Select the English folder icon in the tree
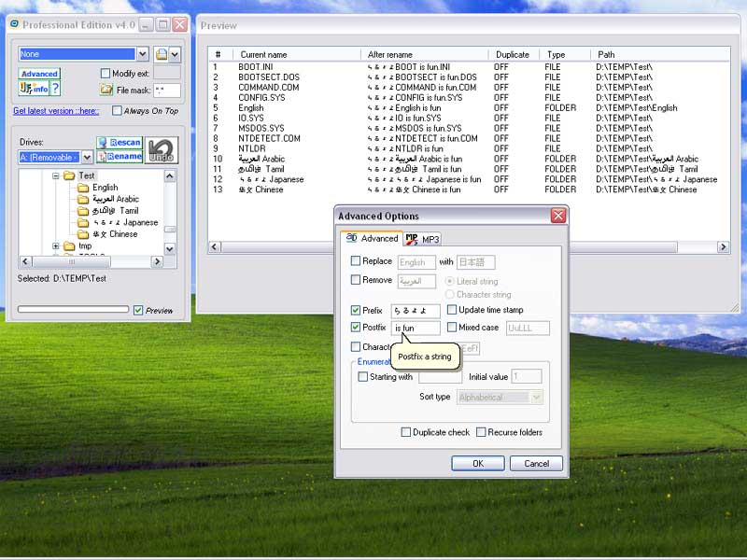 coord(83,188)
